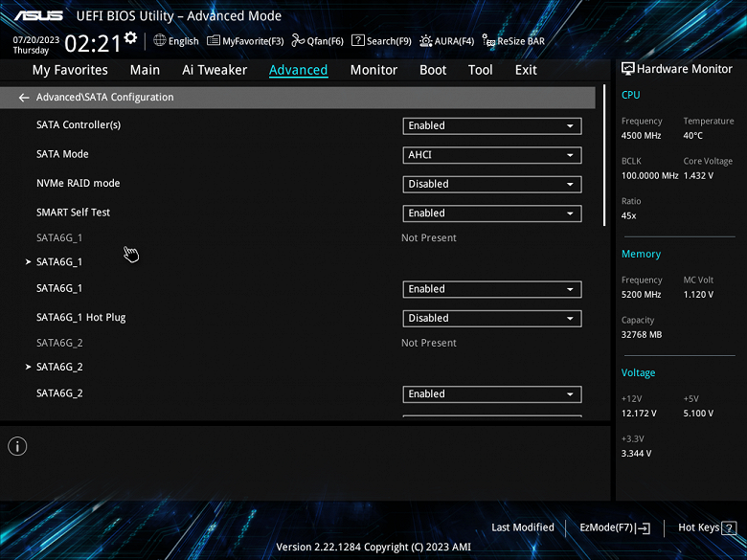
Task: Switch to Main tab
Action: [145, 70]
